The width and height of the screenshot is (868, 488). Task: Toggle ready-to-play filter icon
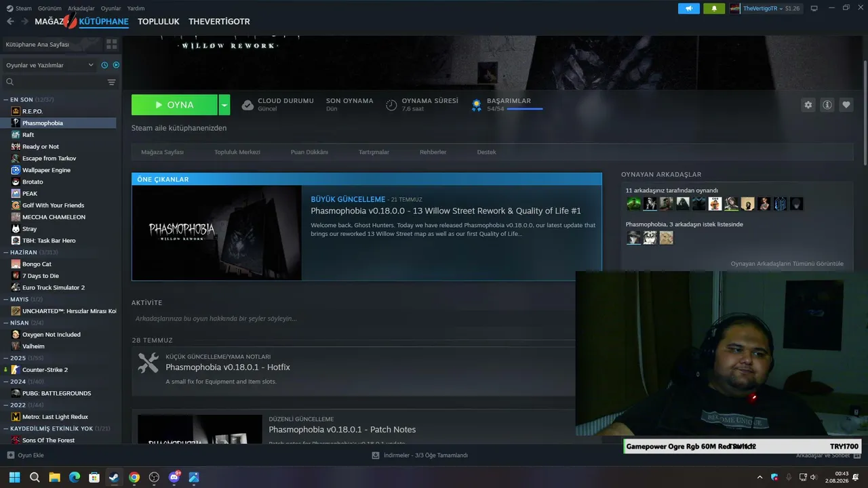click(116, 65)
